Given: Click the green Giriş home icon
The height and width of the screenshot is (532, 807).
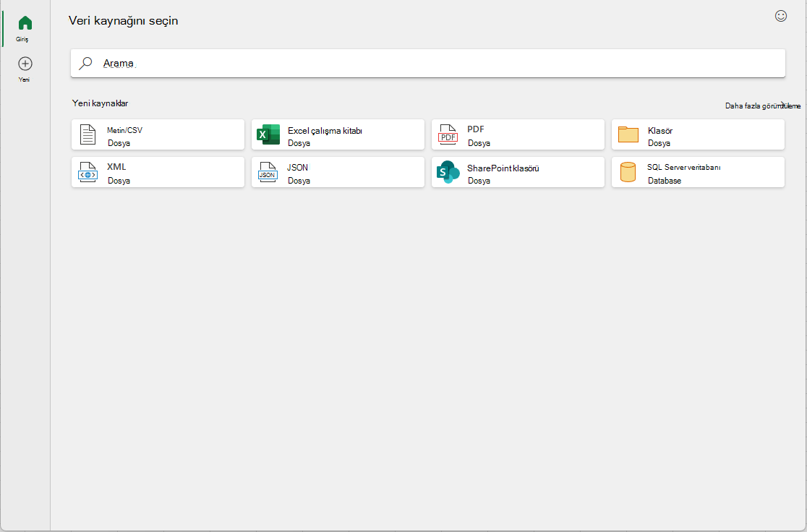Looking at the screenshot, I should click(25, 23).
